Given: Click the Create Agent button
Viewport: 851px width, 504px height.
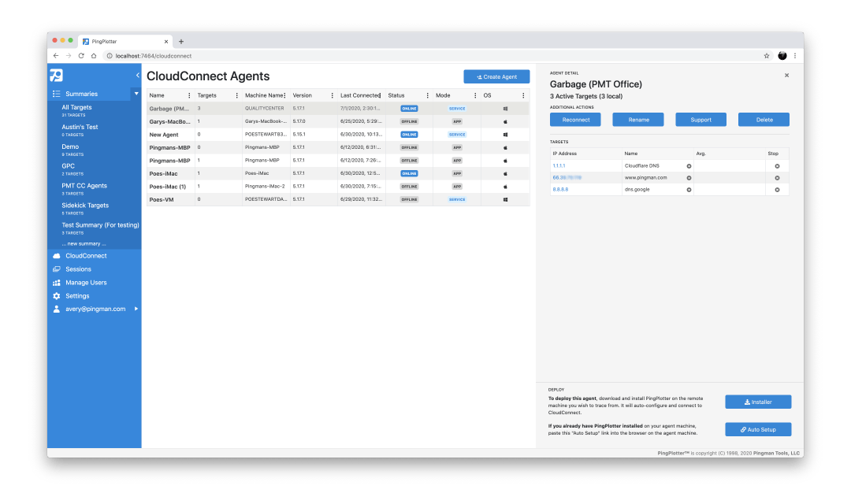Looking at the screenshot, I should pyautogui.click(x=496, y=76).
